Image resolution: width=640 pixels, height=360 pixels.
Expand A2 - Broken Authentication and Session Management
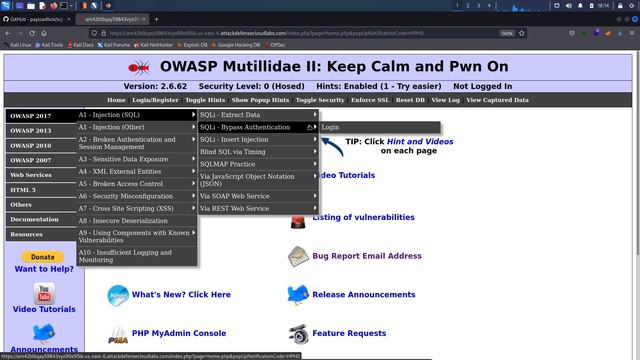137,143
